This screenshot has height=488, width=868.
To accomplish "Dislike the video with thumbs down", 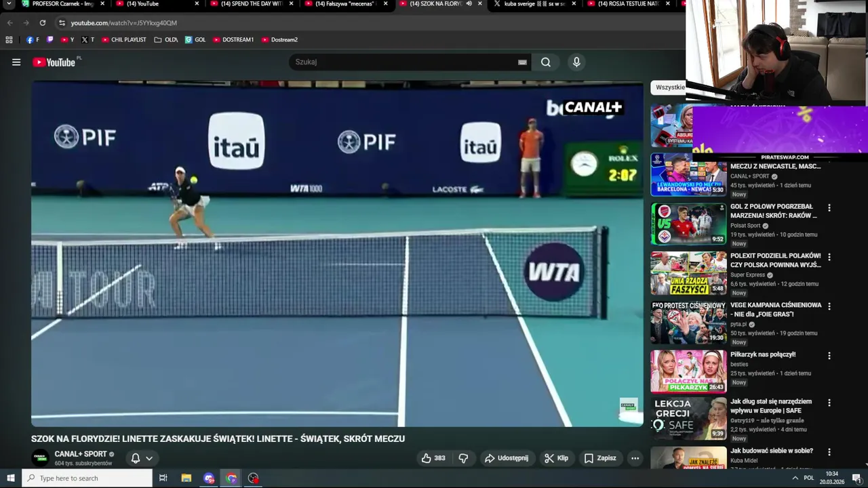I will click(x=463, y=458).
